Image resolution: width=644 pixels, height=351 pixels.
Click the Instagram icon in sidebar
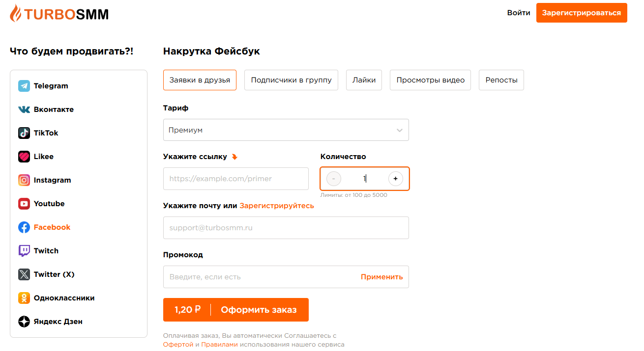pyautogui.click(x=24, y=180)
